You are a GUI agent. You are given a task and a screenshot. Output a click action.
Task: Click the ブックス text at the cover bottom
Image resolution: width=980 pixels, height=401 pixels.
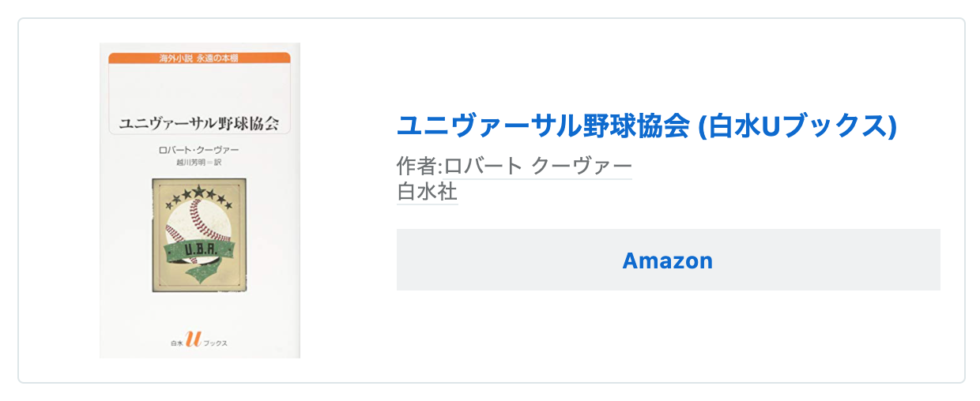pos(216,344)
